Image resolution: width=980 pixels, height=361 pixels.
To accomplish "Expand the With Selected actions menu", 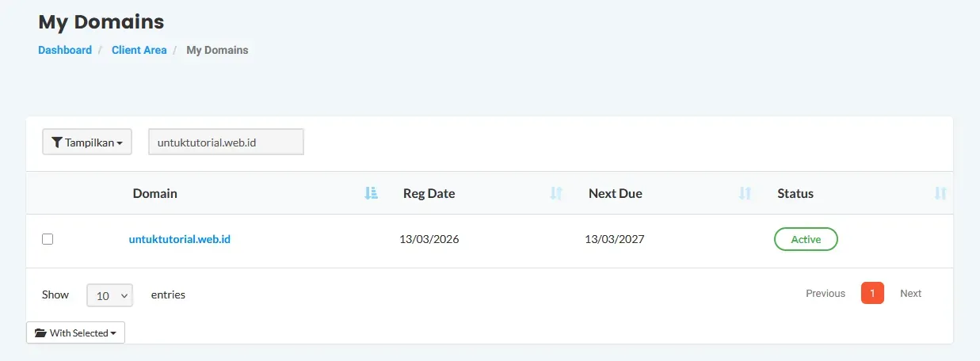I will [x=75, y=332].
